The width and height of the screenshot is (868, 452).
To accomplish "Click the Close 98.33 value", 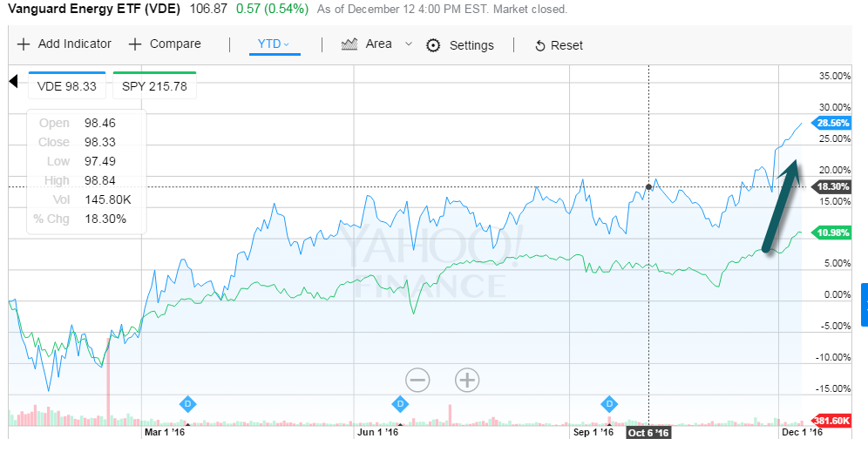I will pos(100,142).
